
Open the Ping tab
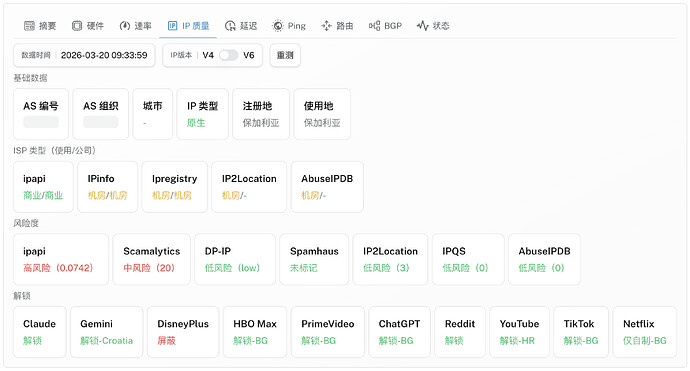coord(289,26)
